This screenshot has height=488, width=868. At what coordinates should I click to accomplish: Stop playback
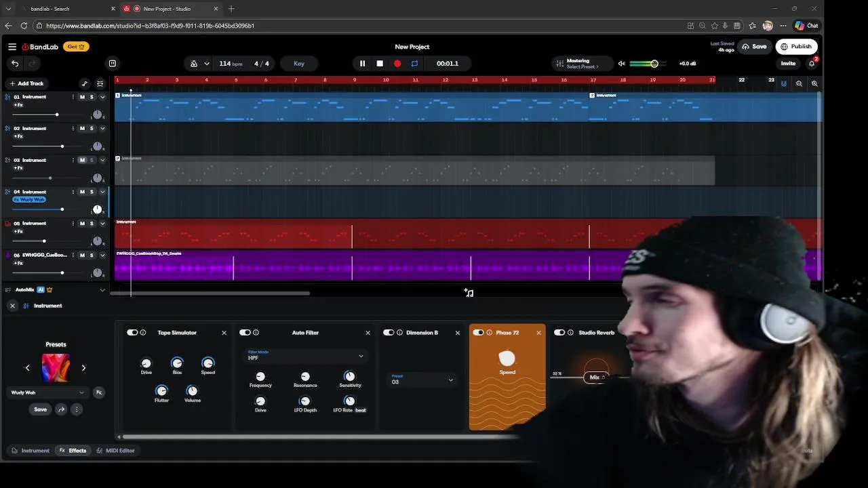pos(380,64)
